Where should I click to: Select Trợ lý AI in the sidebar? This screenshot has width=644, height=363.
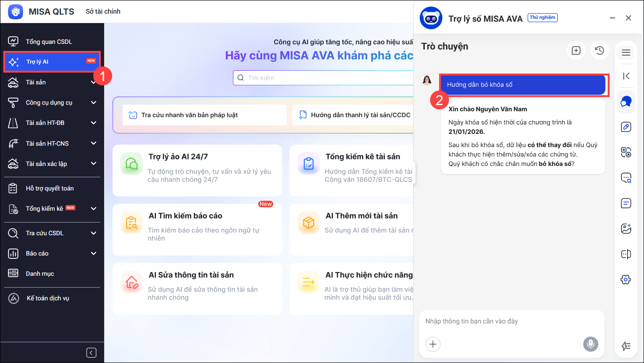[52, 62]
